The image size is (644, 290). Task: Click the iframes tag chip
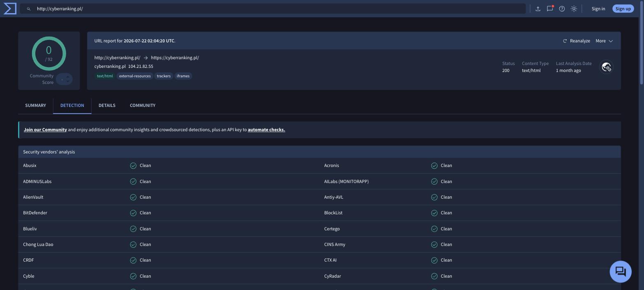tap(183, 76)
